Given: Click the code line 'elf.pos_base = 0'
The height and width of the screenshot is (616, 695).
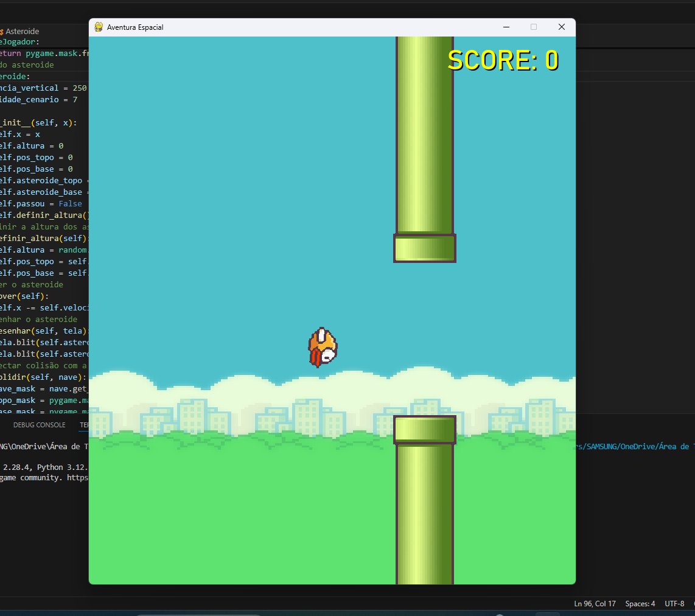Looking at the screenshot, I should coord(37,169).
